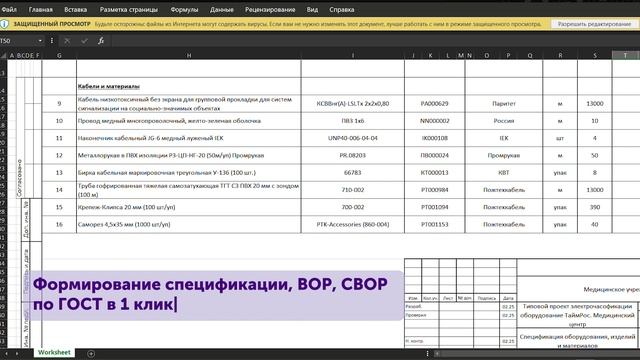Click cell 'PTK-Accessories (860-004)'

[x=353, y=224]
